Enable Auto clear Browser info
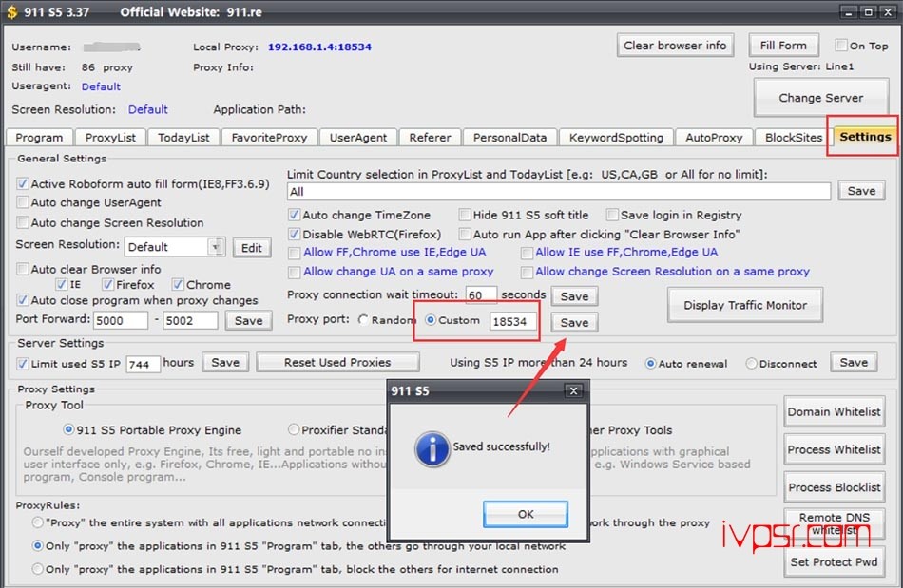Viewport: 903px width, 588px height. 23,269
